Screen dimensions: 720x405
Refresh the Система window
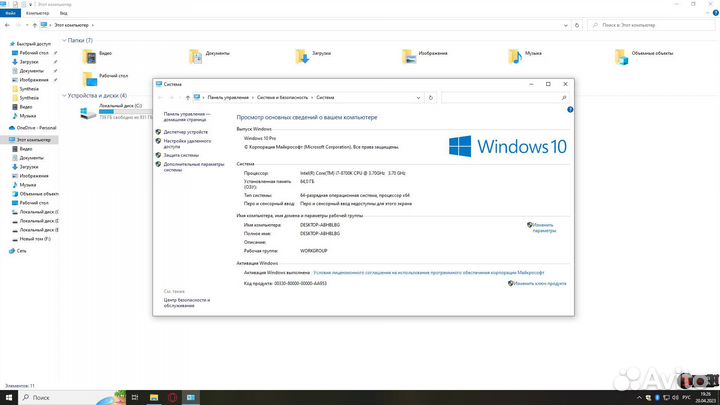click(431, 97)
